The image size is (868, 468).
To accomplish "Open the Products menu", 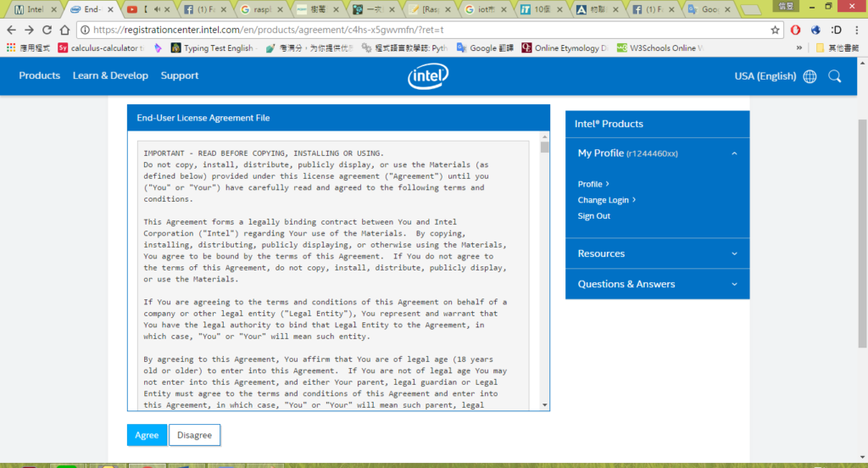I will [x=39, y=75].
